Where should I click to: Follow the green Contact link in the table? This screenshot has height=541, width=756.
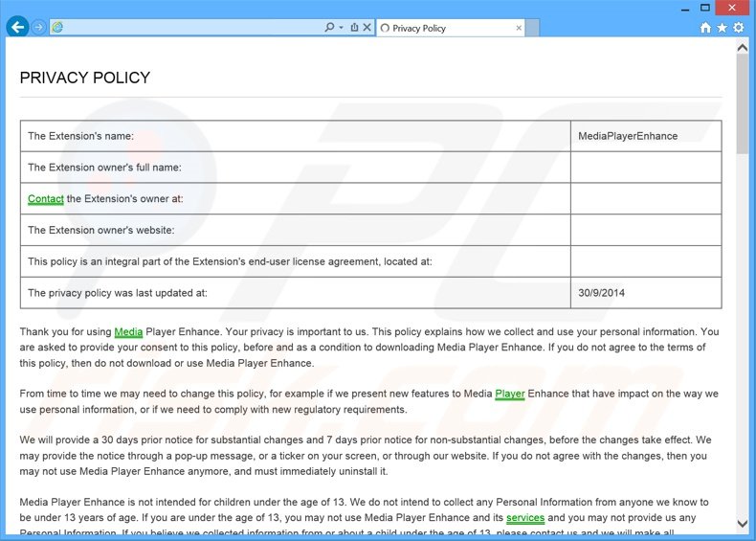(46, 199)
